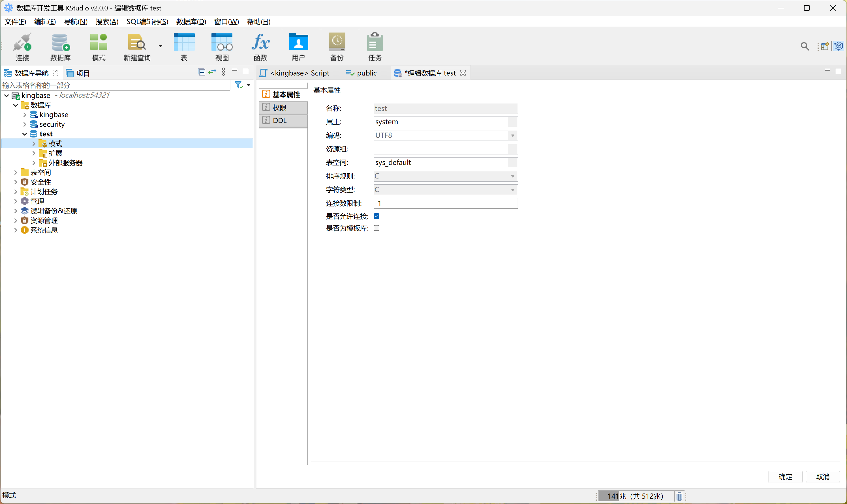The image size is (847, 504).
Task: Open the 编码 UTF8 dropdown
Action: point(446,135)
